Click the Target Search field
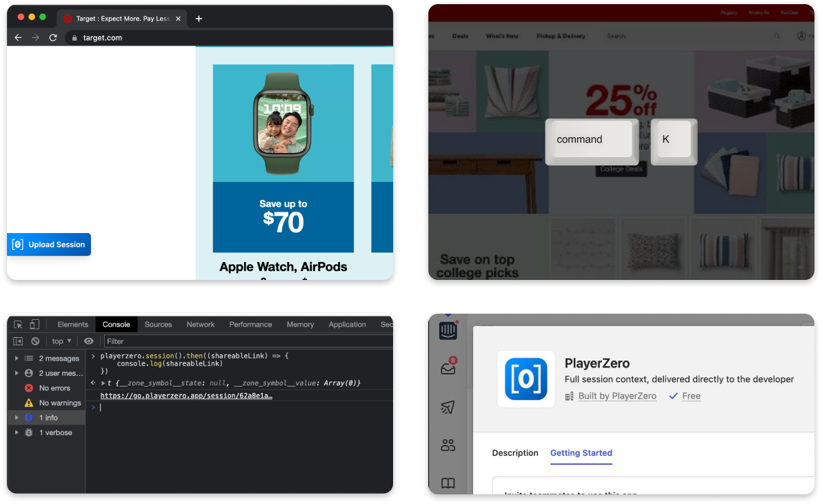 (x=692, y=36)
